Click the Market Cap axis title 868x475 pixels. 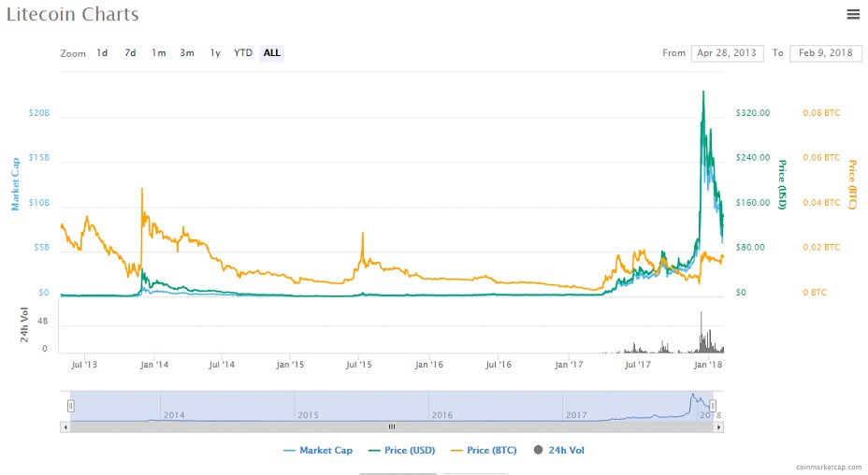coord(16,184)
